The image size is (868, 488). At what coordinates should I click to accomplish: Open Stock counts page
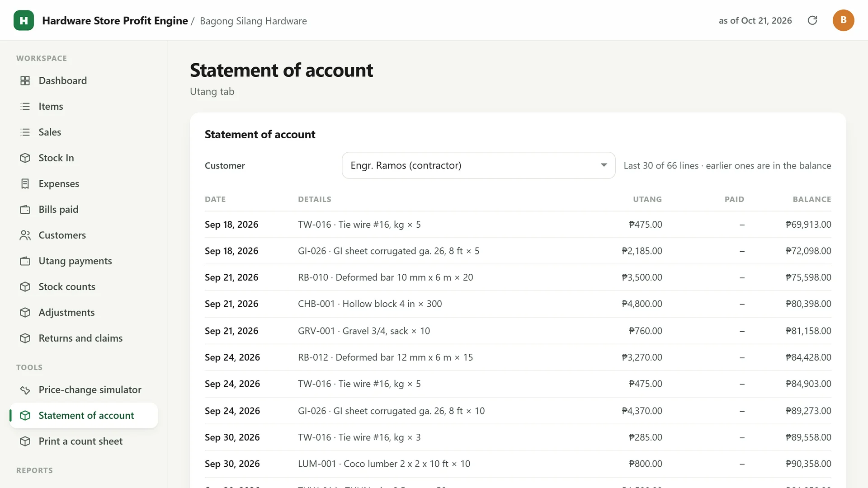pos(84,286)
